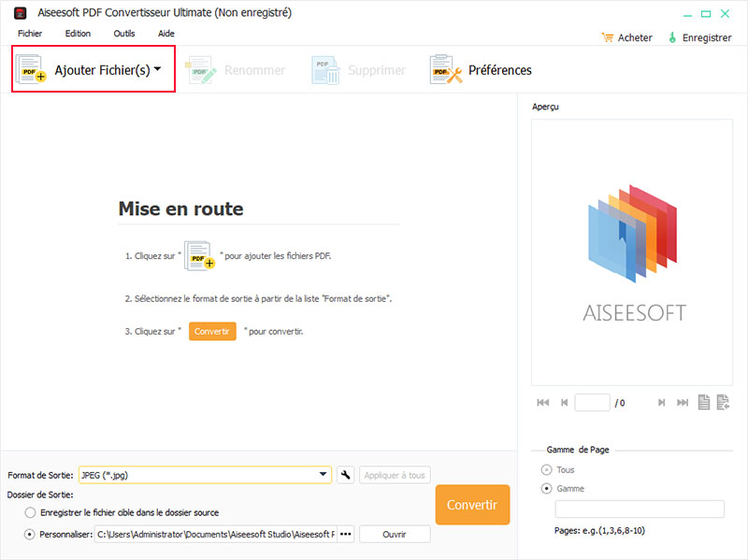This screenshot has width=748, height=560.
Task: Click the Préférences label in the toolbar
Action: pos(500,70)
